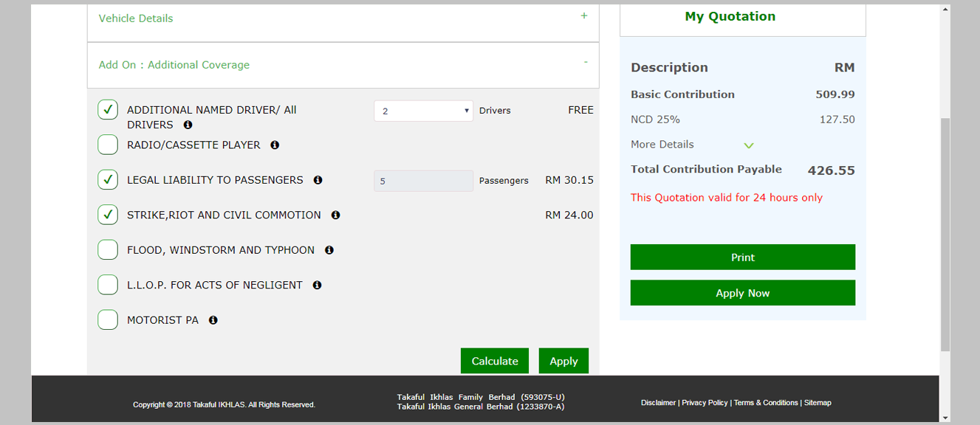This screenshot has width=980, height=425.
Task: Click the Copyright © 2018 Takaful IKHLAS text
Action: [x=224, y=405]
